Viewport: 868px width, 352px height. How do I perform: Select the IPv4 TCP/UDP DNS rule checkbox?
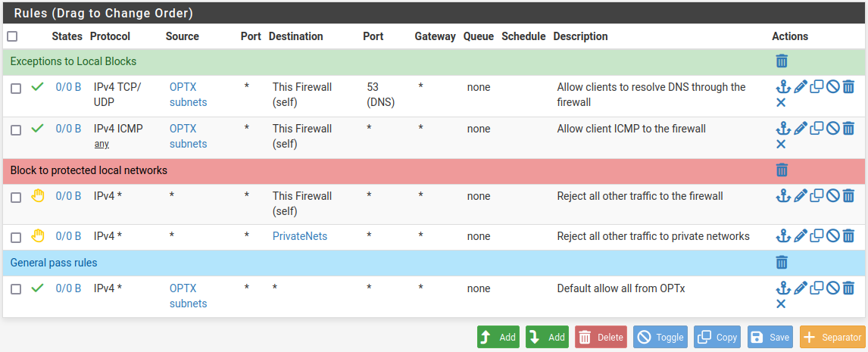pyautogui.click(x=16, y=89)
